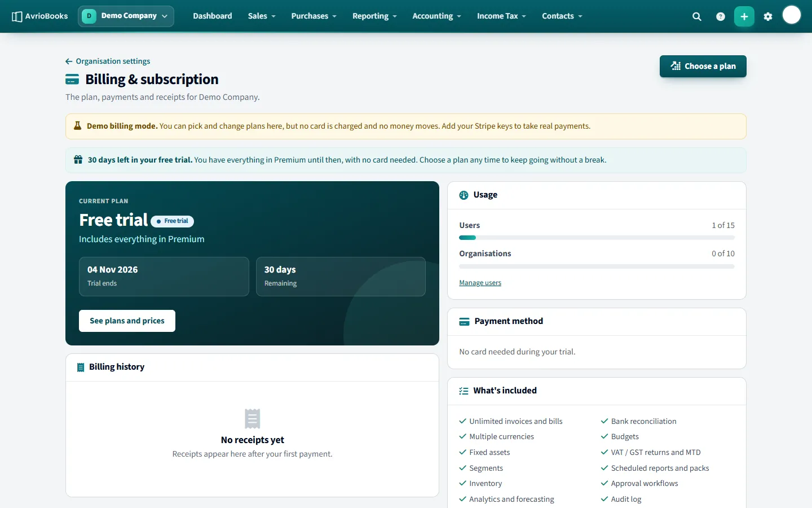Click the "No receipts yet" heading

point(253,440)
